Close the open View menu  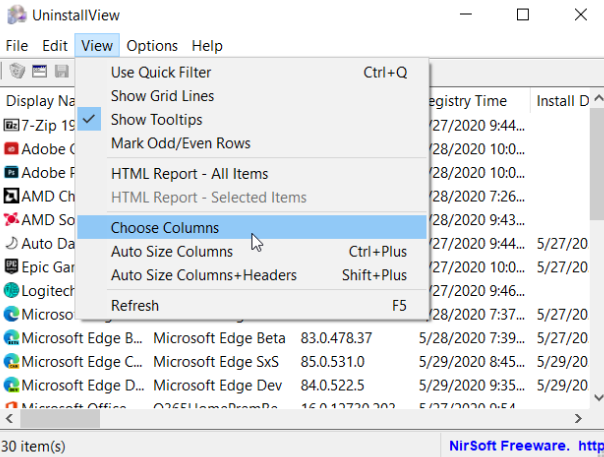click(x=97, y=46)
